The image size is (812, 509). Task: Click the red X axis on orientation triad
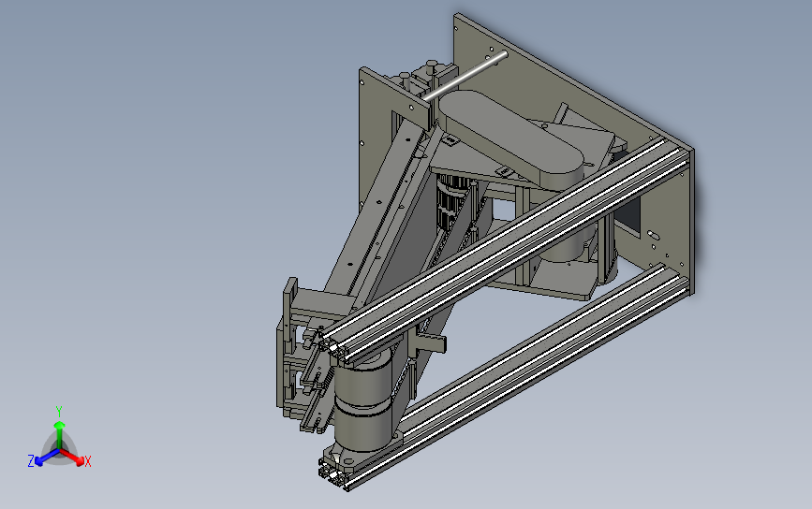coord(75,458)
